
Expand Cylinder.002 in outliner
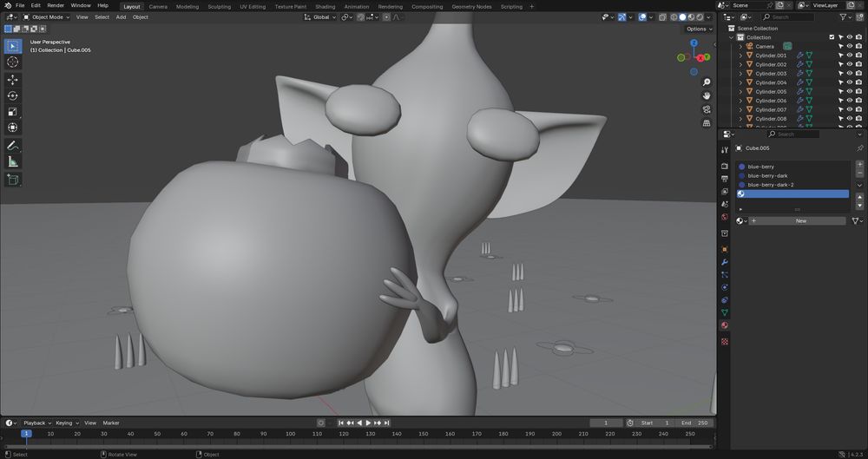(x=740, y=65)
